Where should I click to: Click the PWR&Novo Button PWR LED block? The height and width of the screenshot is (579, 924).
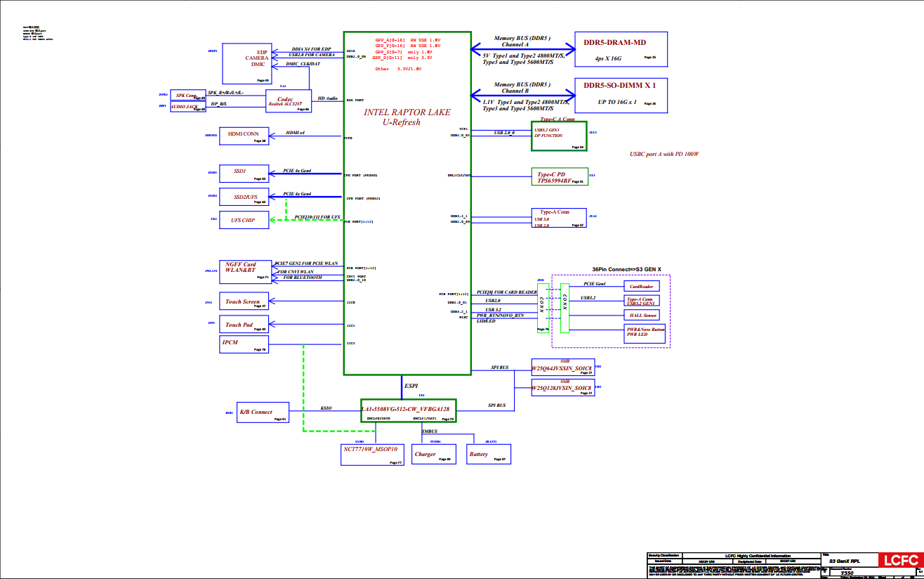[645, 334]
